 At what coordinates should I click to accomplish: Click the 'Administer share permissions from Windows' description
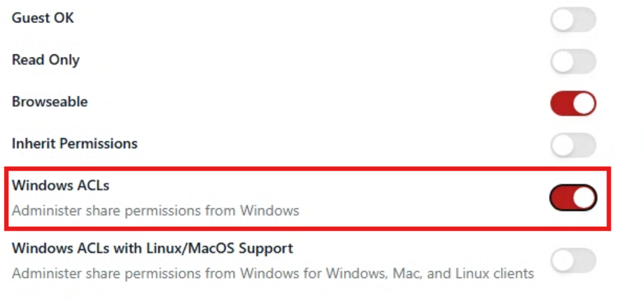(155, 210)
